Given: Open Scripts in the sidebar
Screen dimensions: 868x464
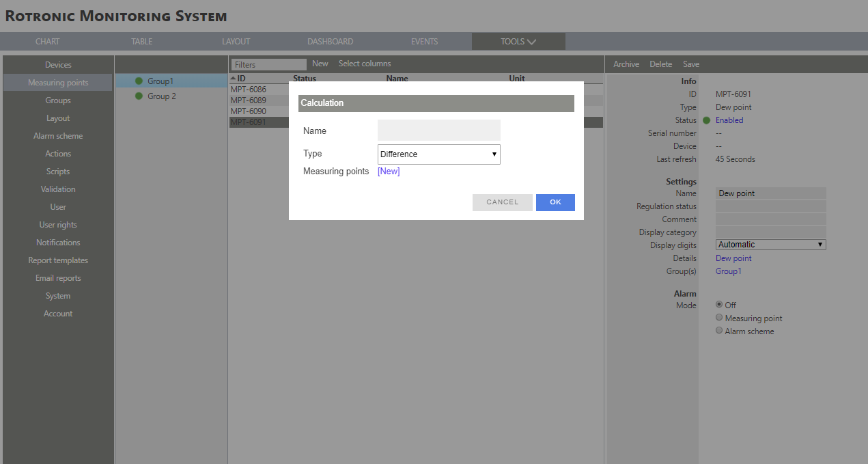Looking at the screenshot, I should (x=58, y=172).
